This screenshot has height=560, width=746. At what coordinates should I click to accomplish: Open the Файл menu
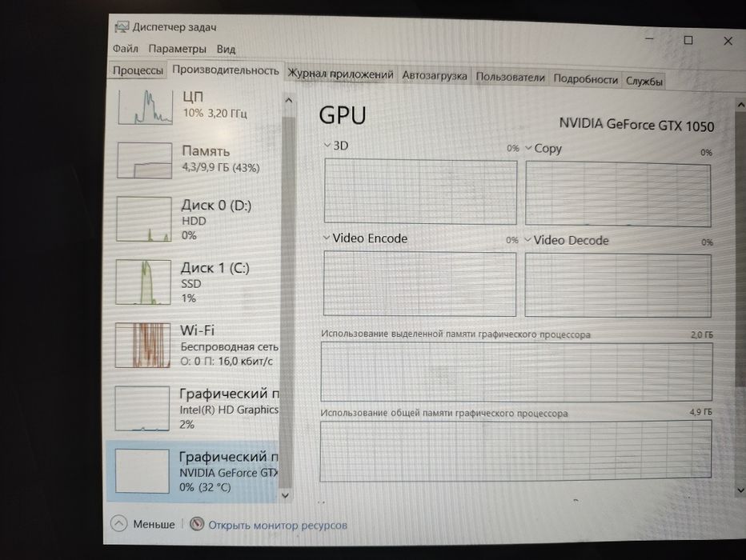pyautogui.click(x=125, y=49)
